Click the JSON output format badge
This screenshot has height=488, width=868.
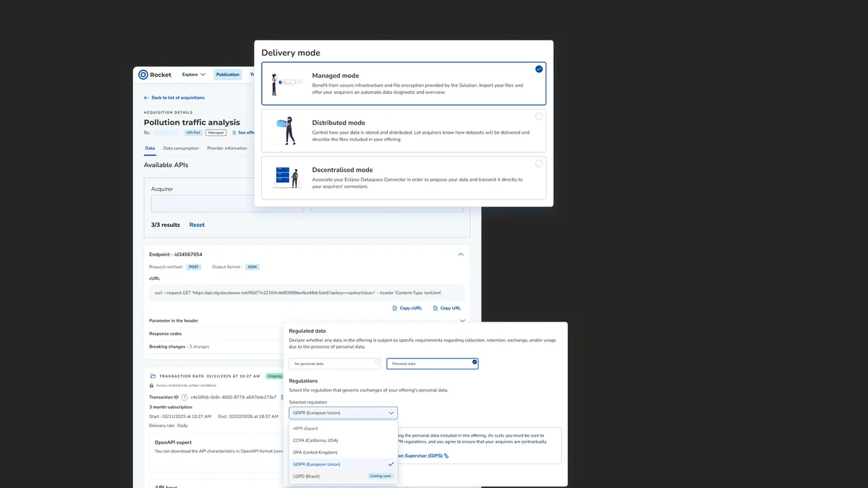252,267
